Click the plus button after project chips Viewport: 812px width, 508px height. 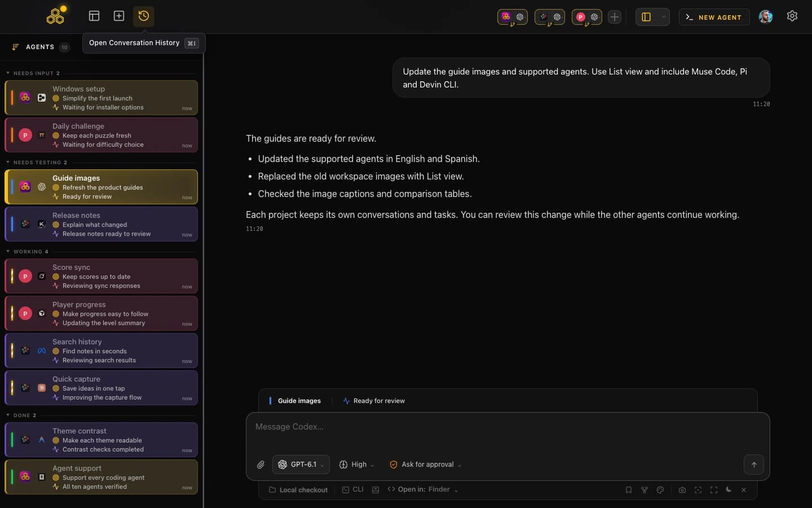[615, 17]
